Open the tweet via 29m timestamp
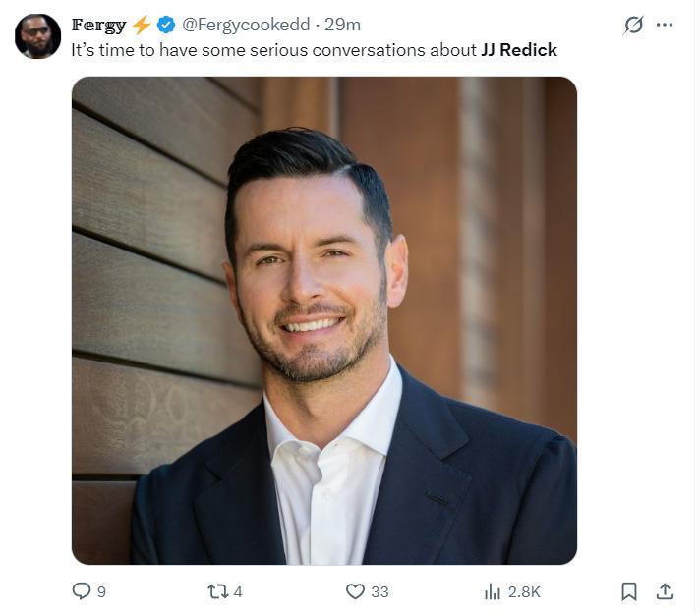Image resolution: width=700 pixels, height=613 pixels. tap(343, 25)
